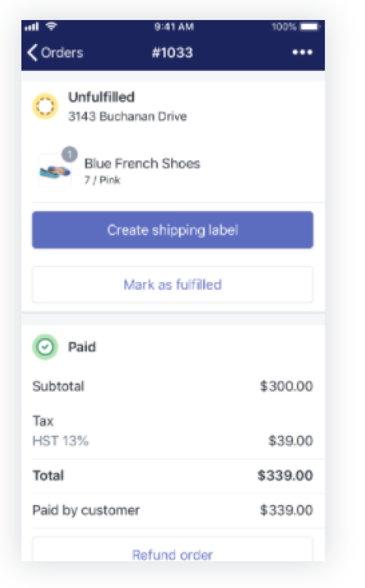Screen dimensions: 365x588
Task: Tap the Subtotal $300.00 amount
Action: [287, 386]
